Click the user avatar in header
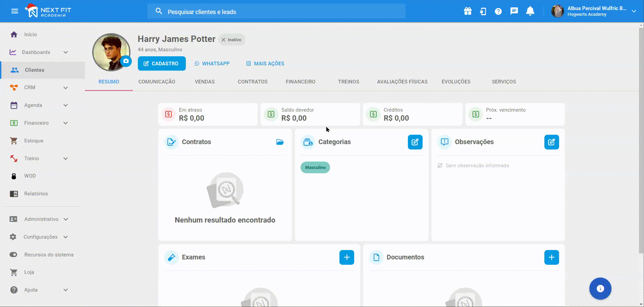This screenshot has height=307, width=644. [557, 11]
